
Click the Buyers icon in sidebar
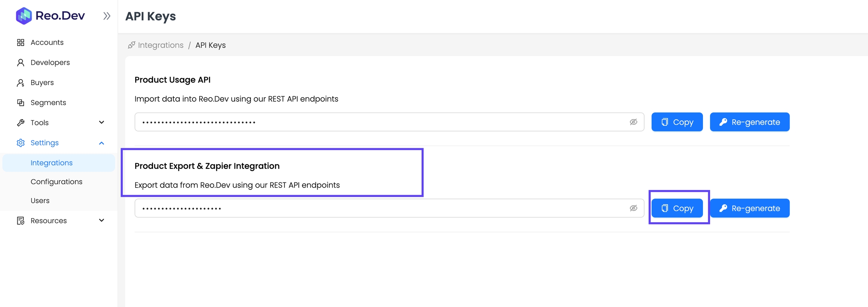21,83
